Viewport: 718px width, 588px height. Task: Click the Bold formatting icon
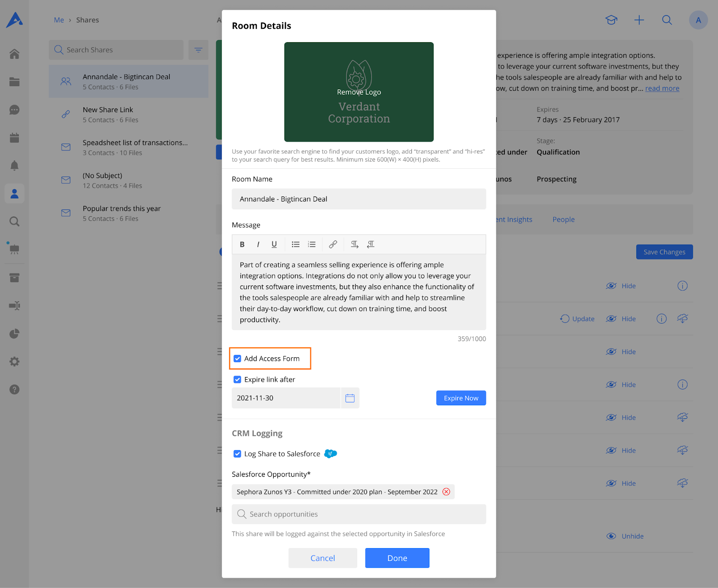coord(242,245)
